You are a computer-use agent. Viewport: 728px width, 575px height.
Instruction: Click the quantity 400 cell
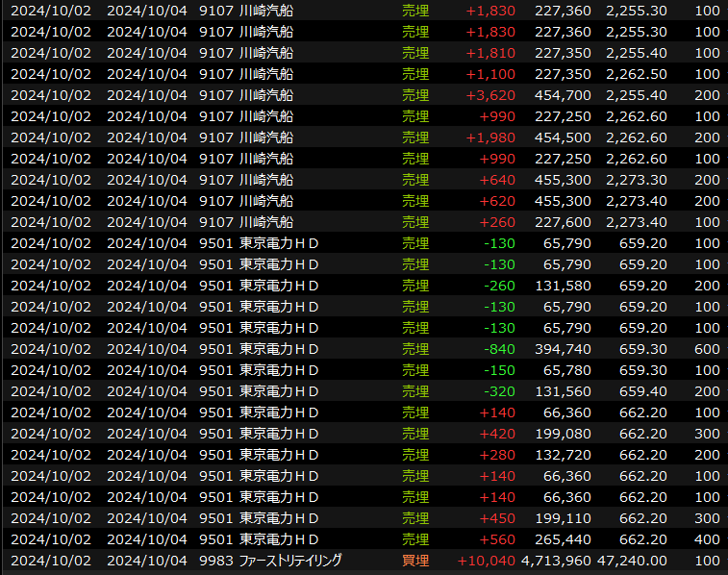706,539
